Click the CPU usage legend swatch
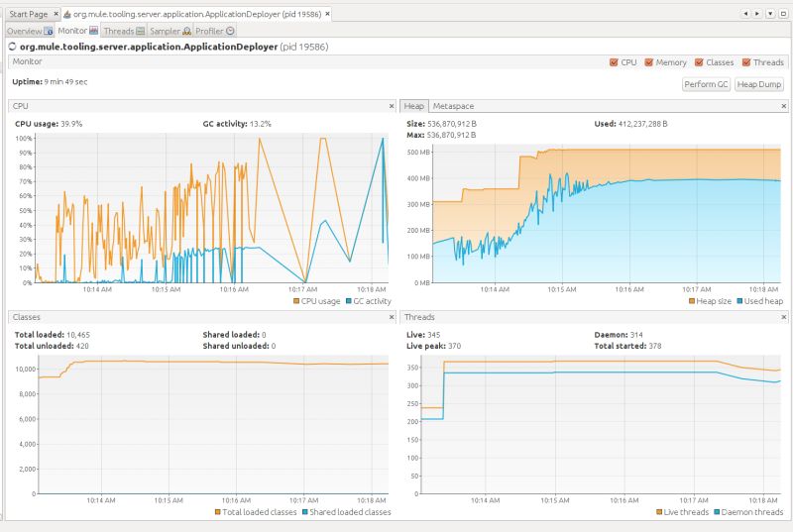Screen dimensions: 793x532 296,301
